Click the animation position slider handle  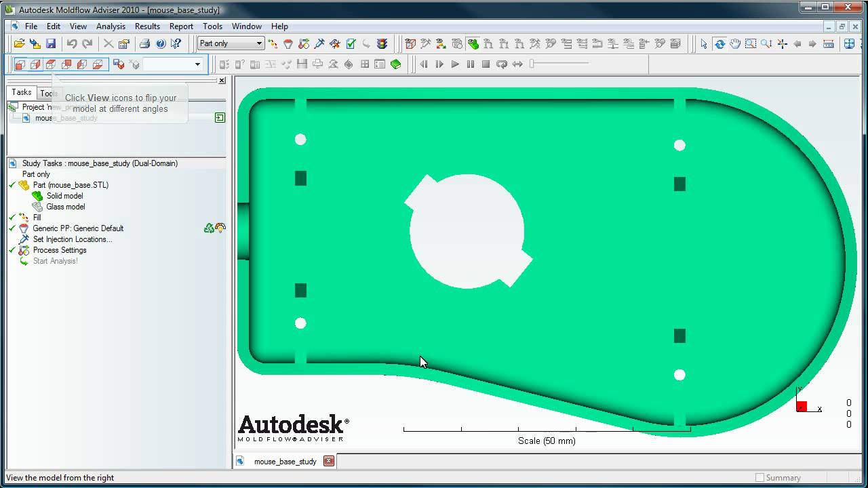(533, 64)
